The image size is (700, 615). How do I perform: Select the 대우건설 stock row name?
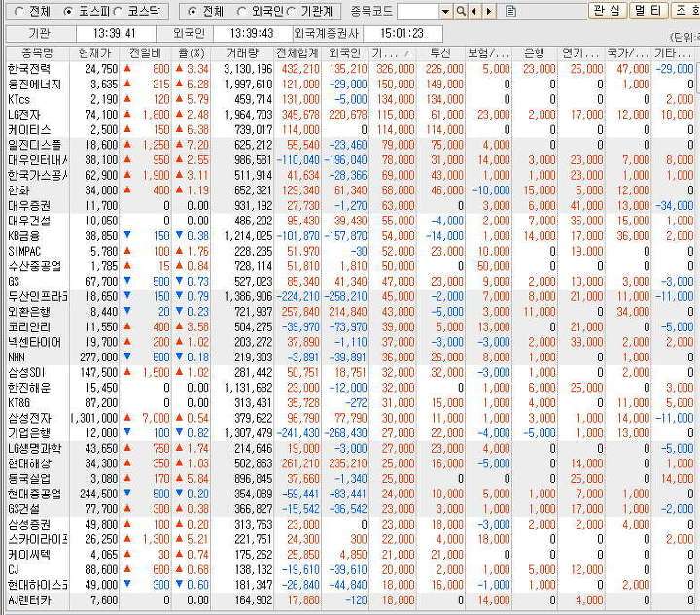click(x=29, y=221)
